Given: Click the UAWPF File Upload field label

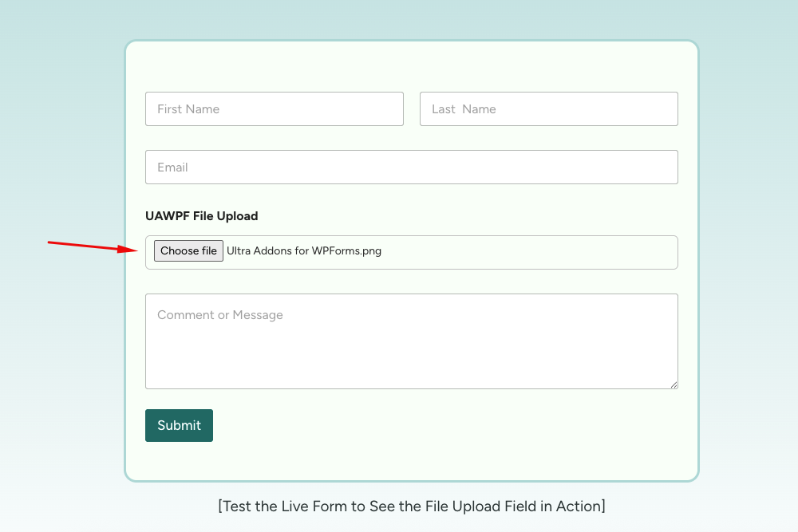Looking at the screenshot, I should point(201,215).
